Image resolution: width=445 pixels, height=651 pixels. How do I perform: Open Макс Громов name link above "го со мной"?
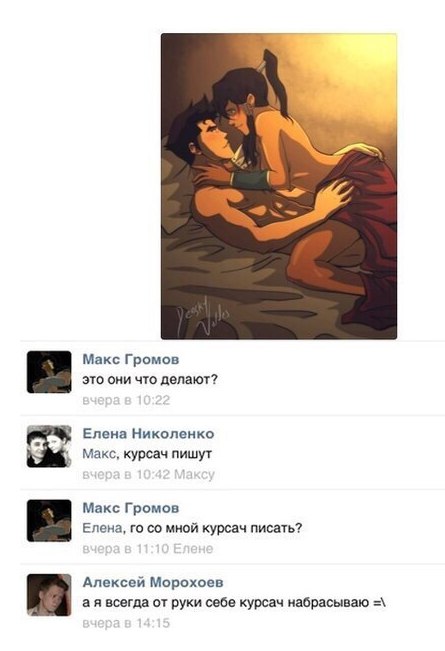coord(131,508)
